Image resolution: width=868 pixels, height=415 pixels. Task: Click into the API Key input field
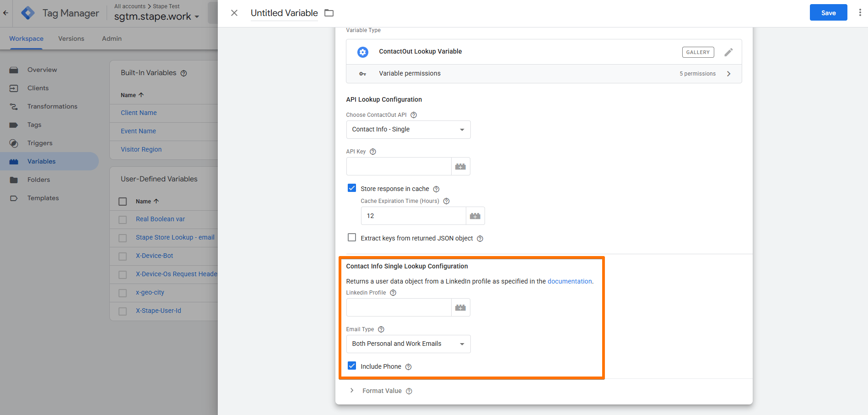[399, 166]
